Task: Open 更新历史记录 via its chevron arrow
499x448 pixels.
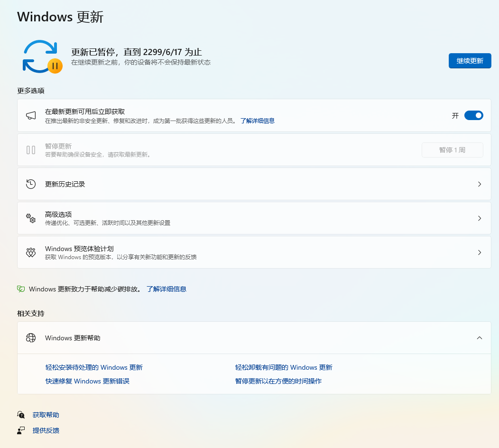Action: (479, 184)
